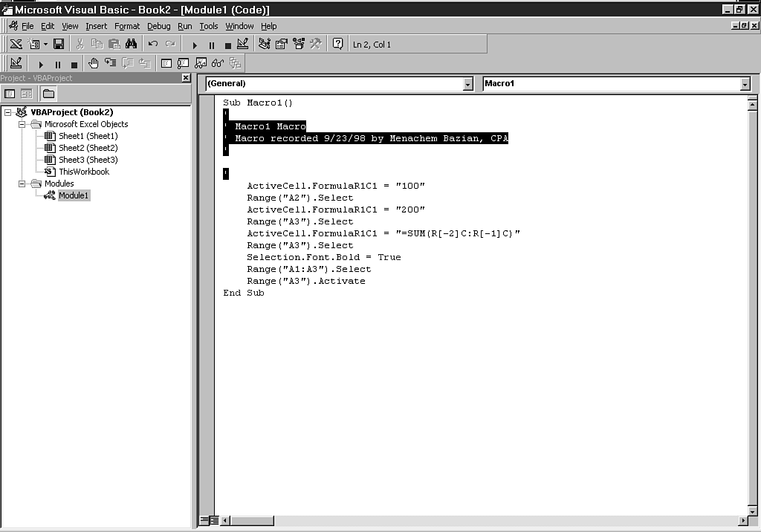The width and height of the screenshot is (761, 532).
Task: Save the workbook with the floppy disk icon
Action: coord(58,45)
